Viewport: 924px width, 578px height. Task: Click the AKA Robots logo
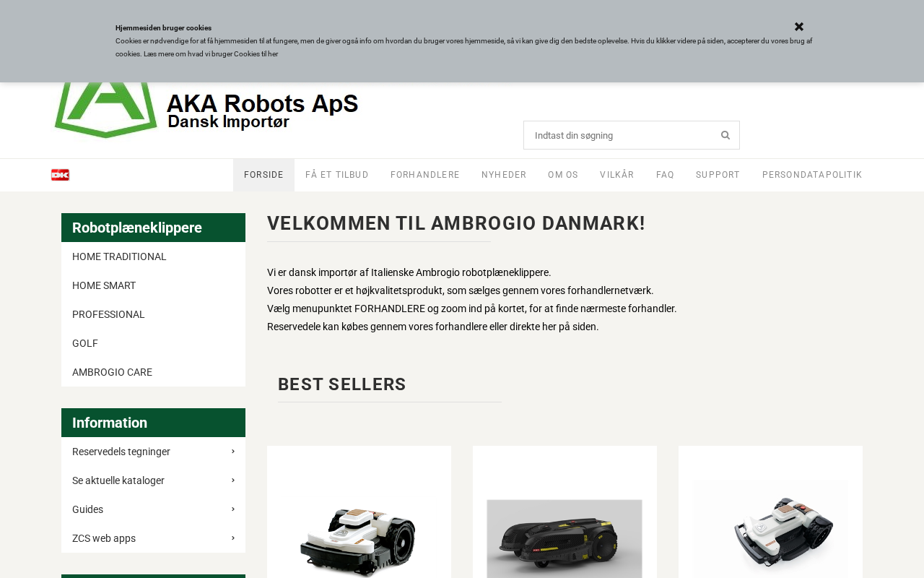coord(206,110)
